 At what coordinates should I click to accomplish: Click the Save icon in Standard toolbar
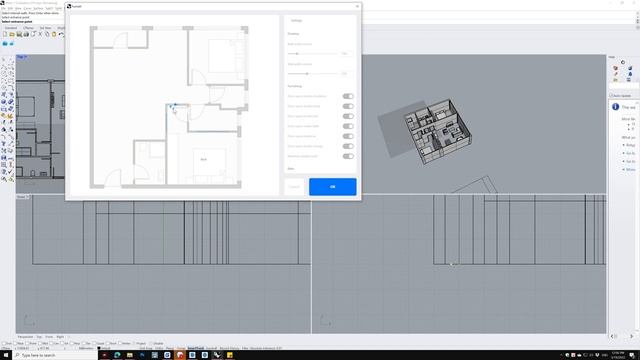(19, 34)
